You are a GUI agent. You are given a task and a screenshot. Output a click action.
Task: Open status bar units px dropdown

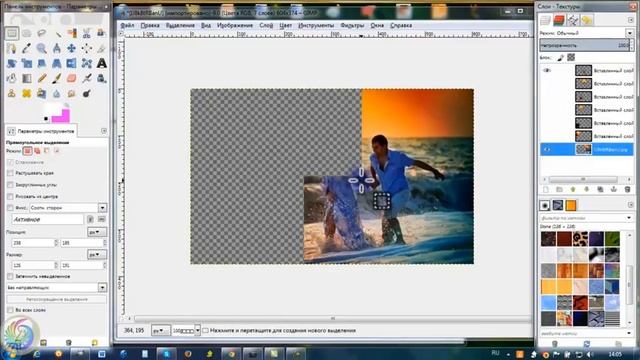tap(160, 330)
